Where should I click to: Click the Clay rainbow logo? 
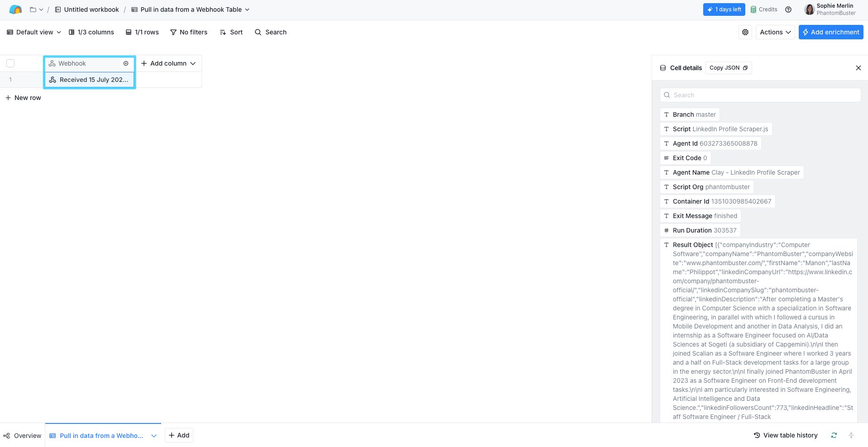[x=15, y=10]
